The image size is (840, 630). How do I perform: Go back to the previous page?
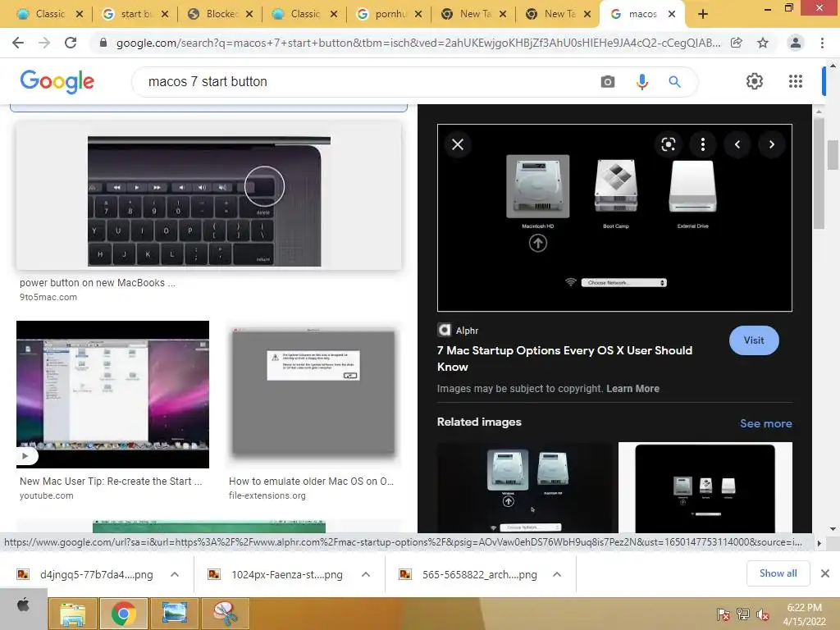[18, 43]
